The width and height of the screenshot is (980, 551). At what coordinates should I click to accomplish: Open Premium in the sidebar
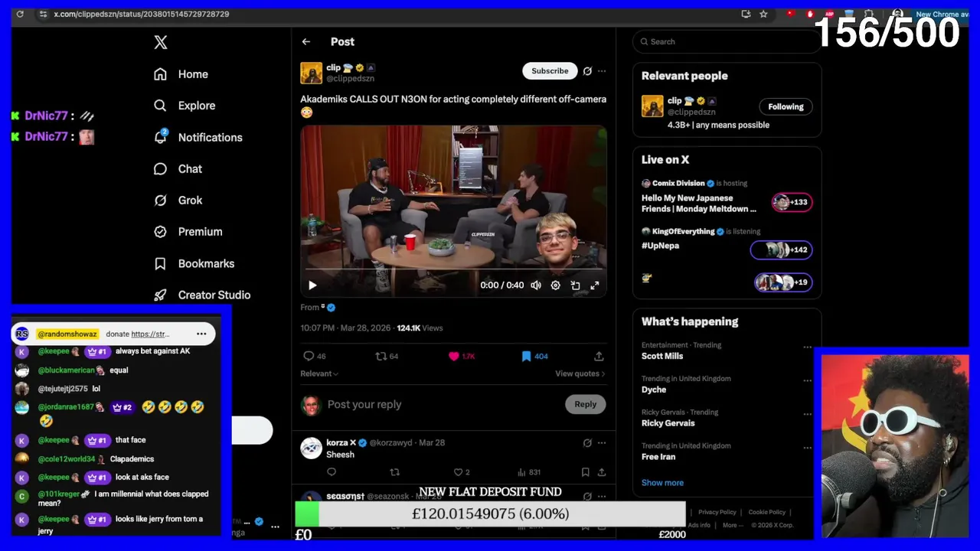(x=188, y=231)
